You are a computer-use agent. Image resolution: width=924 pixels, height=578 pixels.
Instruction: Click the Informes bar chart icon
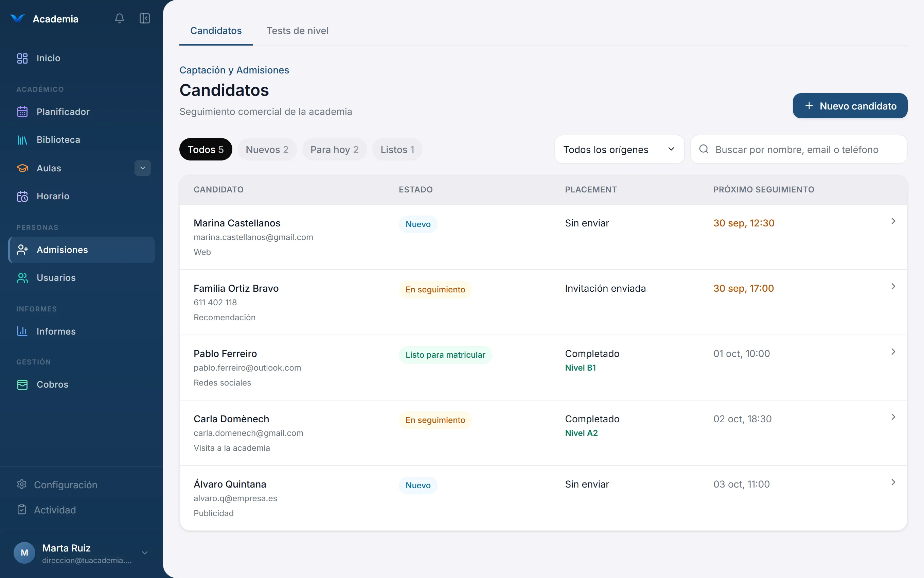click(x=22, y=331)
